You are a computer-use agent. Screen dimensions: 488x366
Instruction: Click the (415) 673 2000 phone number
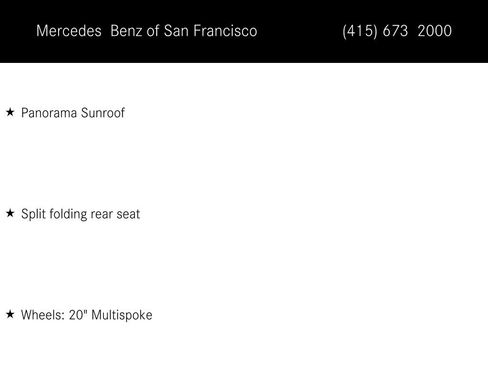pos(397,31)
